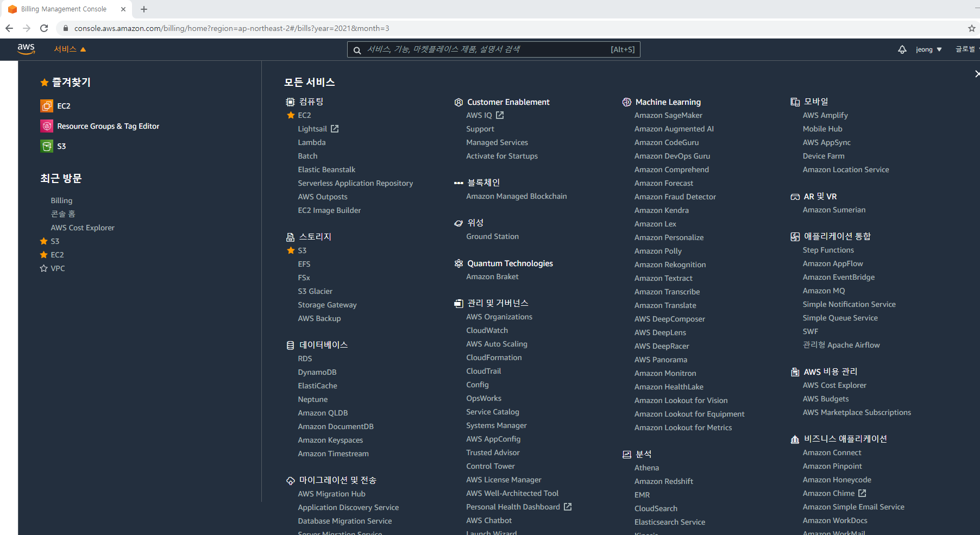
Task: Click the 컴퓨팅 compute category icon
Action: (x=291, y=102)
